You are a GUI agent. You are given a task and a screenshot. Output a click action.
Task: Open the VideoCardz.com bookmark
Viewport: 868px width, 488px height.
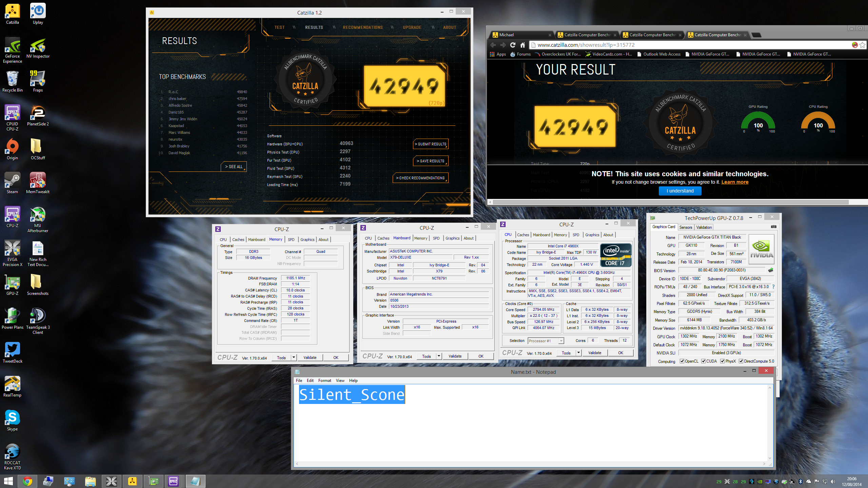pos(609,54)
